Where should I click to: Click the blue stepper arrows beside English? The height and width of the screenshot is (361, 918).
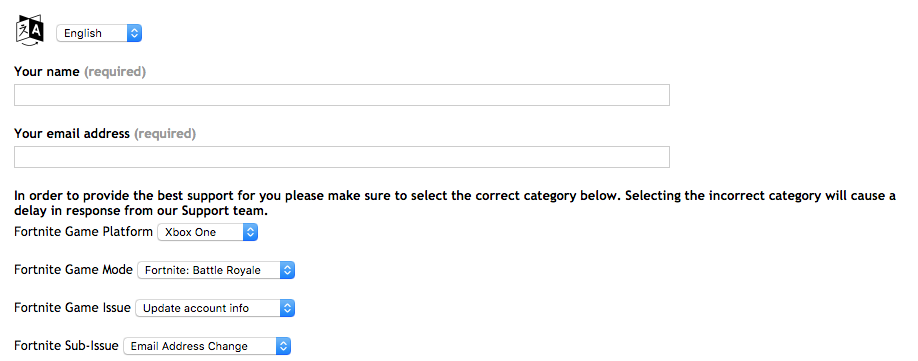tap(134, 33)
